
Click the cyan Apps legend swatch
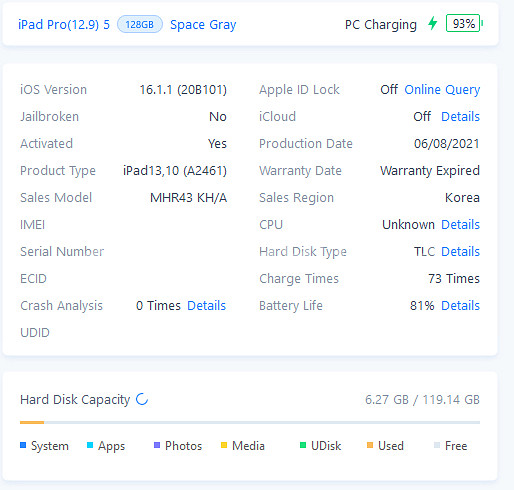coord(90,445)
